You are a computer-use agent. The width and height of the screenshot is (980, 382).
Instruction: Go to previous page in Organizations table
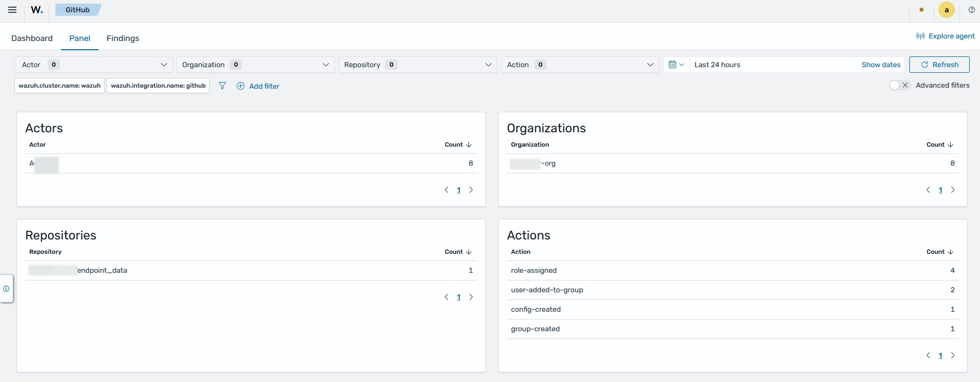pyautogui.click(x=928, y=190)
